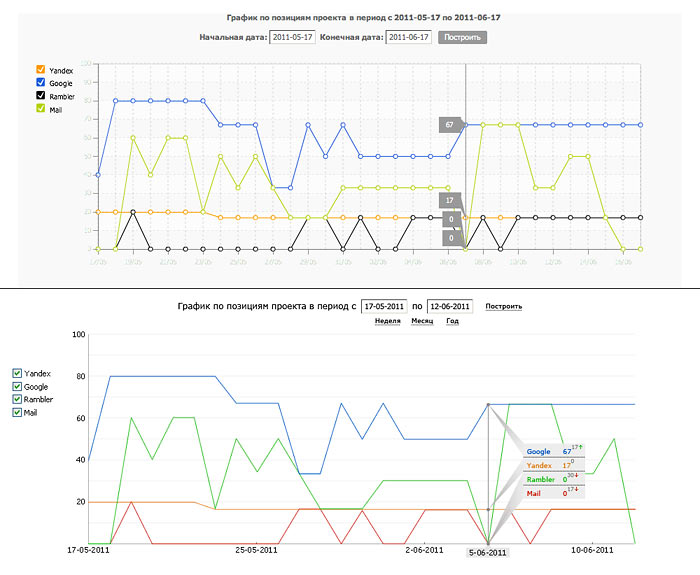The height and width of the screenshot is (575, 700).
Task: Toggle the blue Google legend checkbox
Action: pyautogui.click(x=41, y=83)
